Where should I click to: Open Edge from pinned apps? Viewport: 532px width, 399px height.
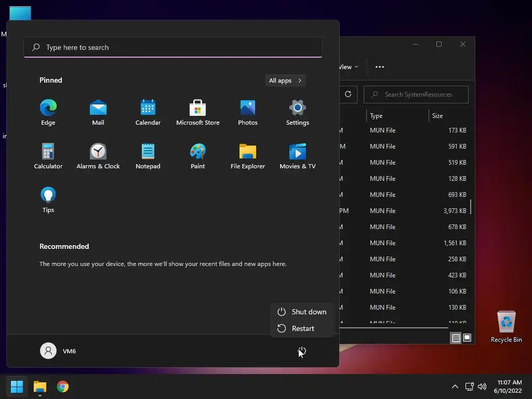coord(48,113)
